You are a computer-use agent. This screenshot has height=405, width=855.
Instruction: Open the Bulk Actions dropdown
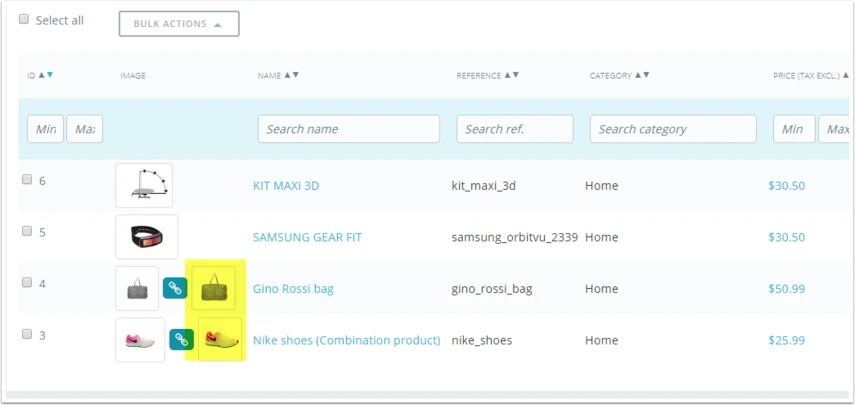(x=179, y=24)
